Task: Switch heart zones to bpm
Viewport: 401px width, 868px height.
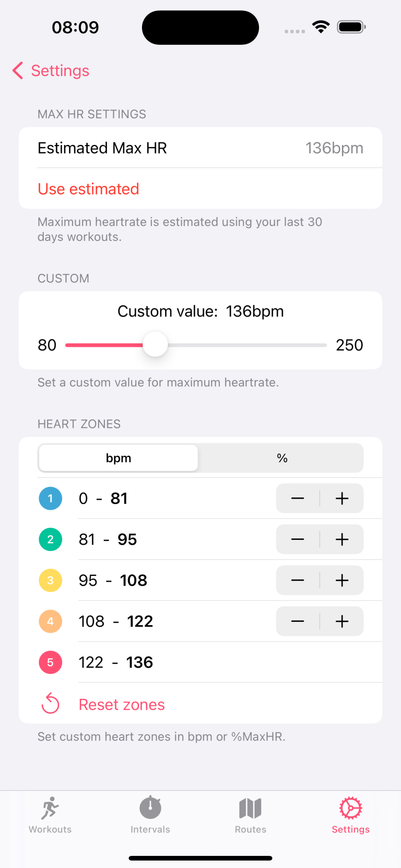Action: (x=118, y=458)
